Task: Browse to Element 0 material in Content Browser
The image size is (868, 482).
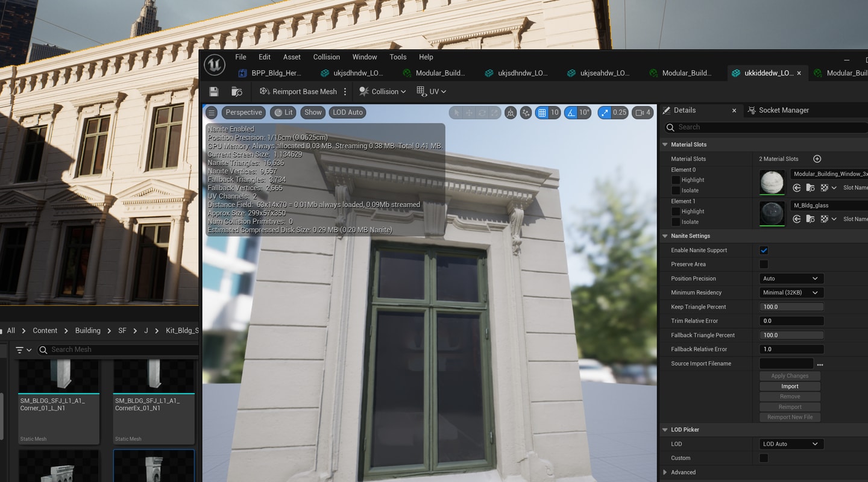Action: pyautogui.click(x=811, y=187)
